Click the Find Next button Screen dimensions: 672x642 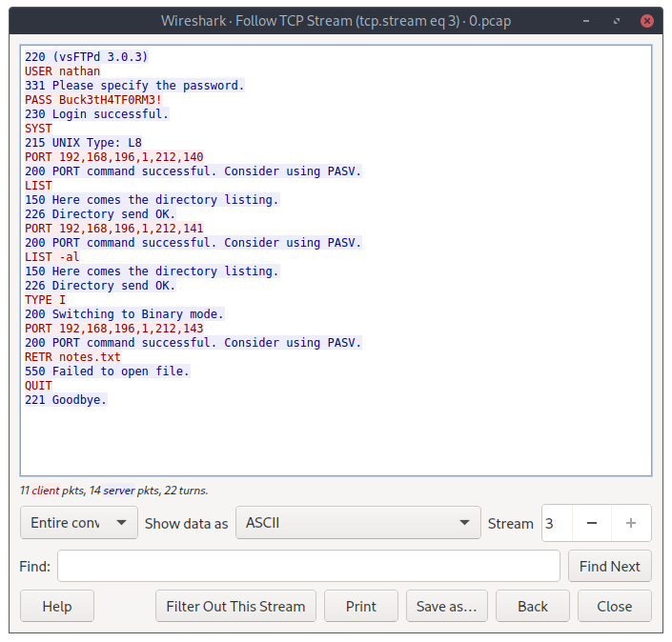click(609, 566)
